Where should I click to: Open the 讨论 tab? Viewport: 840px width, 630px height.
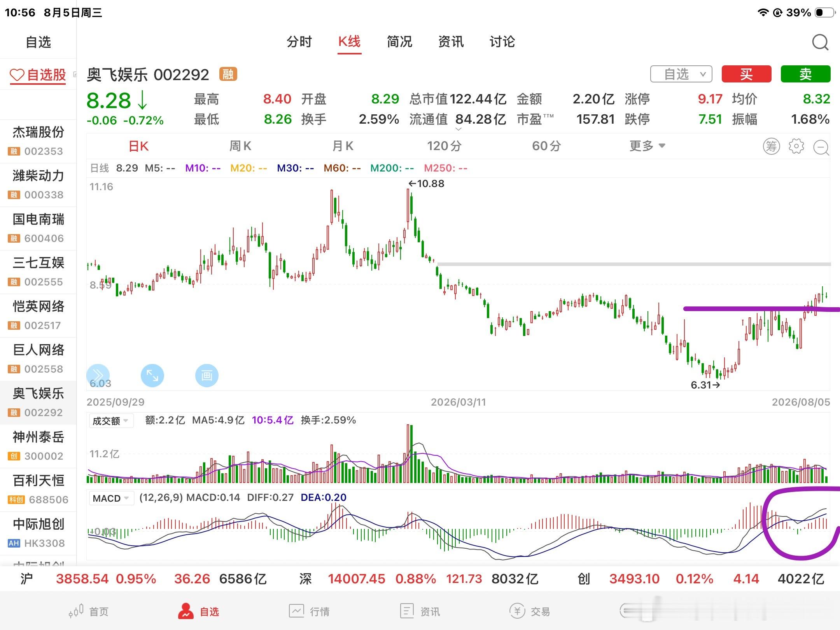point(502,42)
